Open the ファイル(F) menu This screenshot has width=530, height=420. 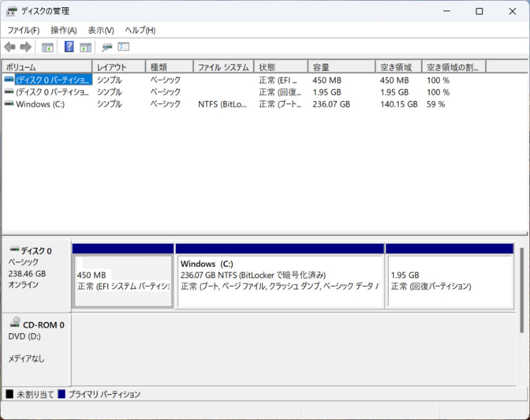point(23,30)
